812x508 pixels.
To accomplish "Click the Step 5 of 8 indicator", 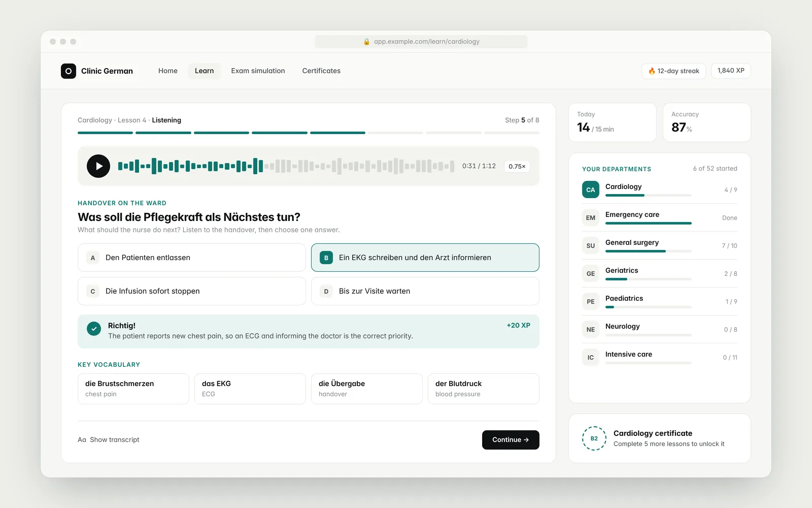I will click(522, 120).
